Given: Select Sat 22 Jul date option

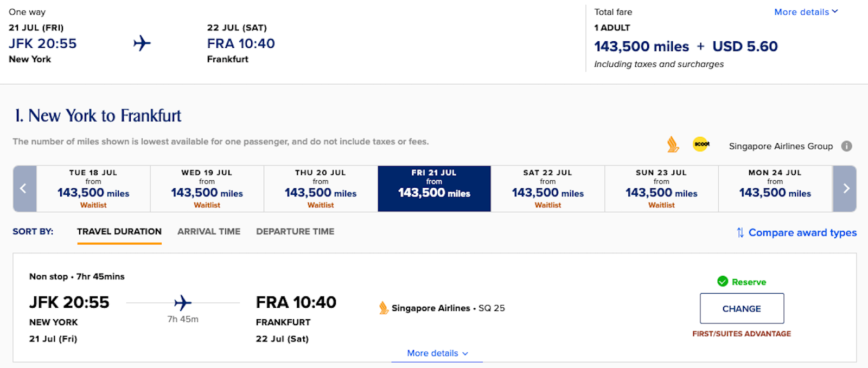Looking at the screenshot, I should pos(548,188).
